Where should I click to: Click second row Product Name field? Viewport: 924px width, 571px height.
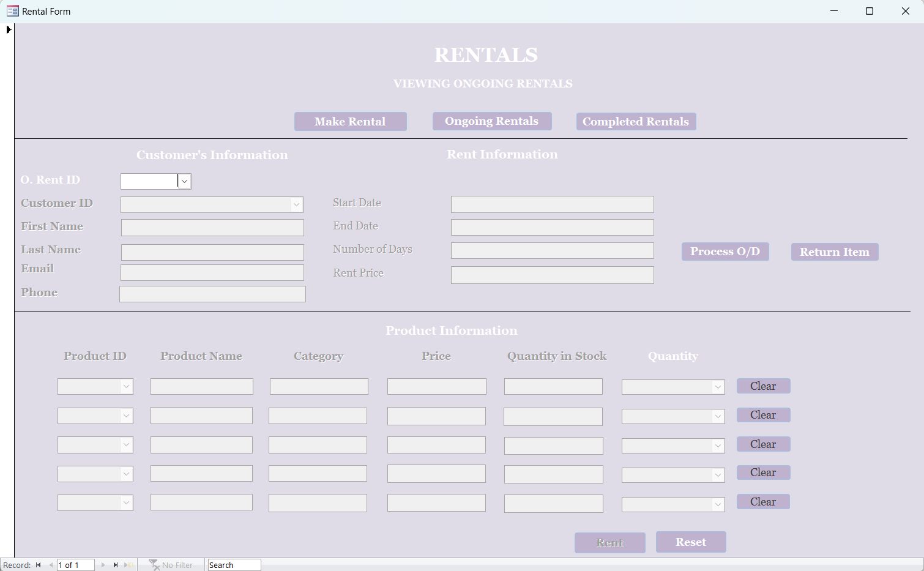[x=201, y=416]
